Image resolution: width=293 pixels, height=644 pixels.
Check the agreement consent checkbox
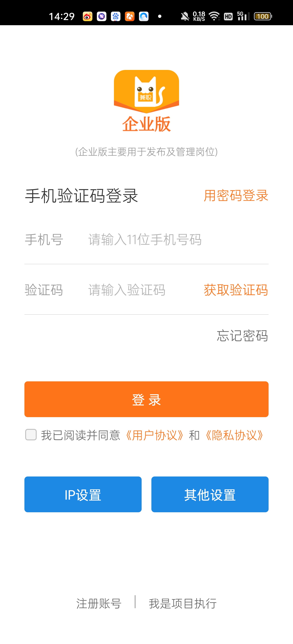pos(31,435)
